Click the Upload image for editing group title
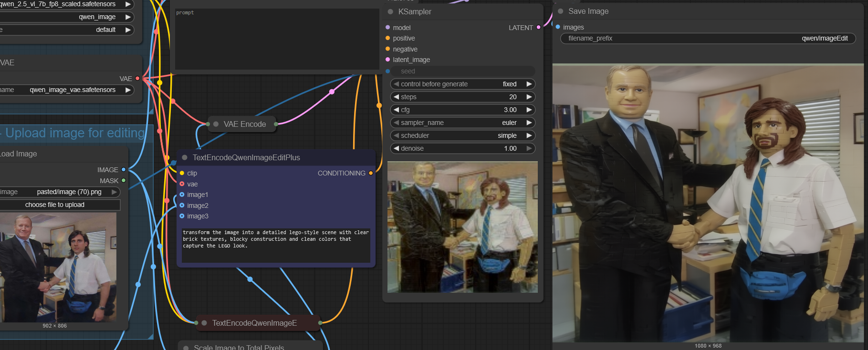868x350 pixels. pos(75,133)
